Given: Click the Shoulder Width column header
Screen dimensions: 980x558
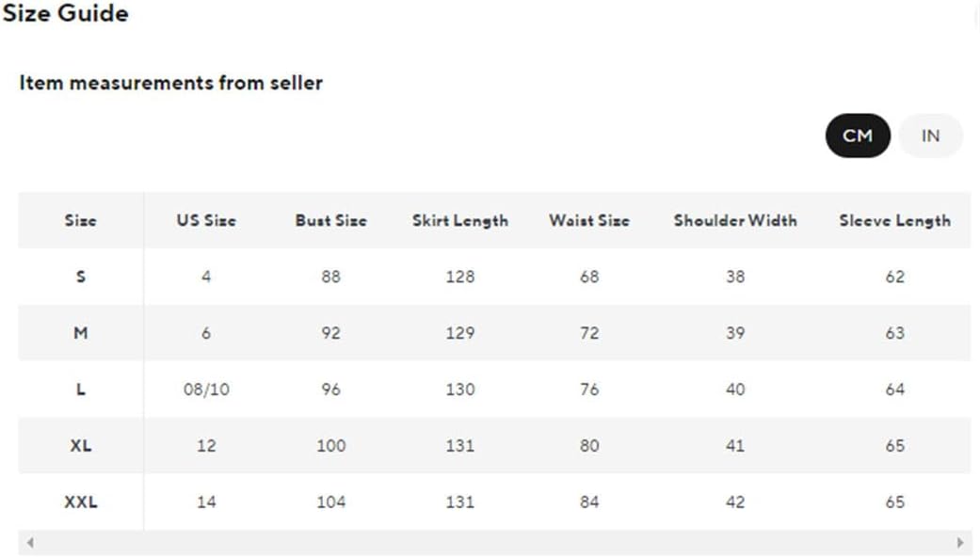Looking at the screenshot, I should point(734,220).
